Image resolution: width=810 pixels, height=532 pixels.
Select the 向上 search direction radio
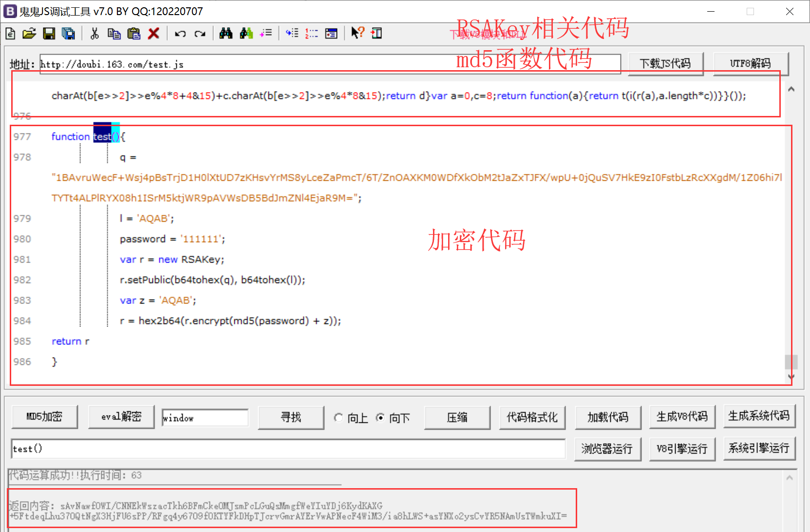[x=339, y=418]
